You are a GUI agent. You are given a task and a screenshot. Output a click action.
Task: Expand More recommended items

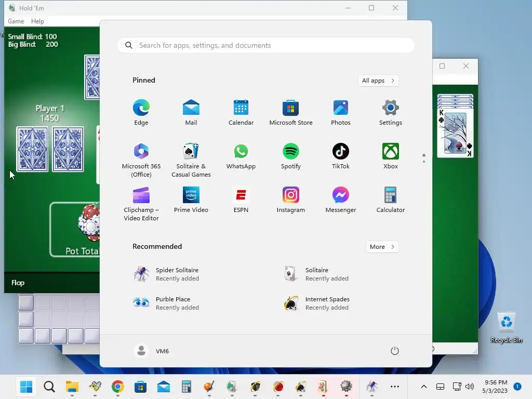pos(382,247)
